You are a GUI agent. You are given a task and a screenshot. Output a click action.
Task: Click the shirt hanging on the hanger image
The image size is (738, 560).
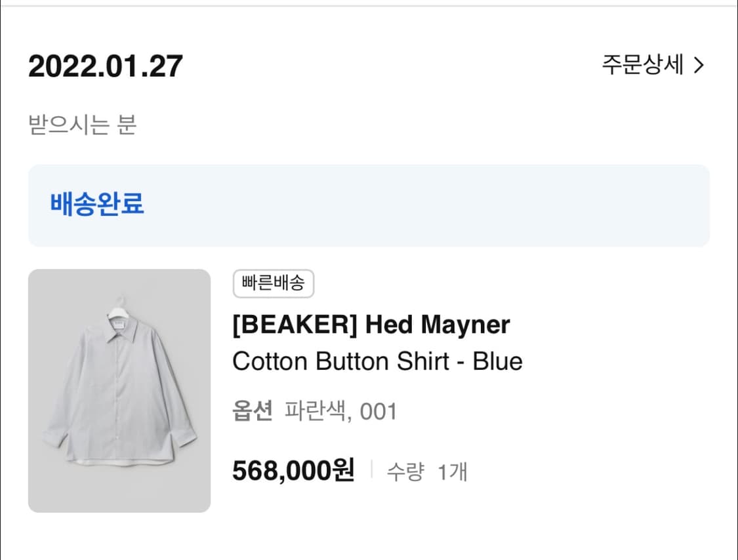pyautogui.click(x=119, y=387)
